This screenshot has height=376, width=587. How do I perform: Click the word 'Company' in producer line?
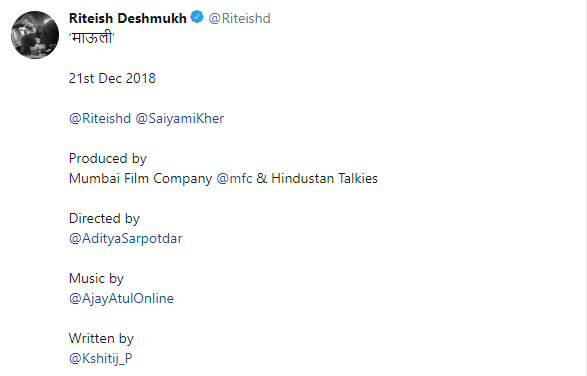point(183,179)
